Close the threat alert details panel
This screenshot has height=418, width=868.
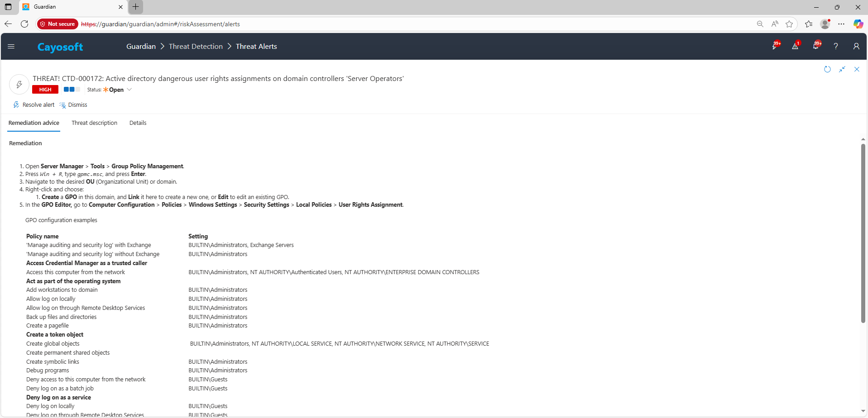tap(857, 69)
